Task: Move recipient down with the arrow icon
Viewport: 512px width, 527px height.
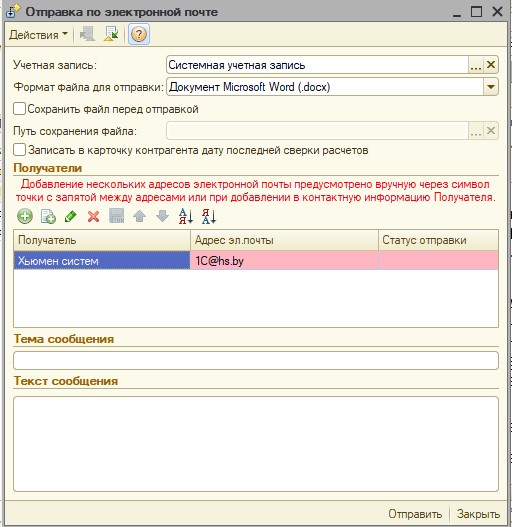Action: coord(162,216)
